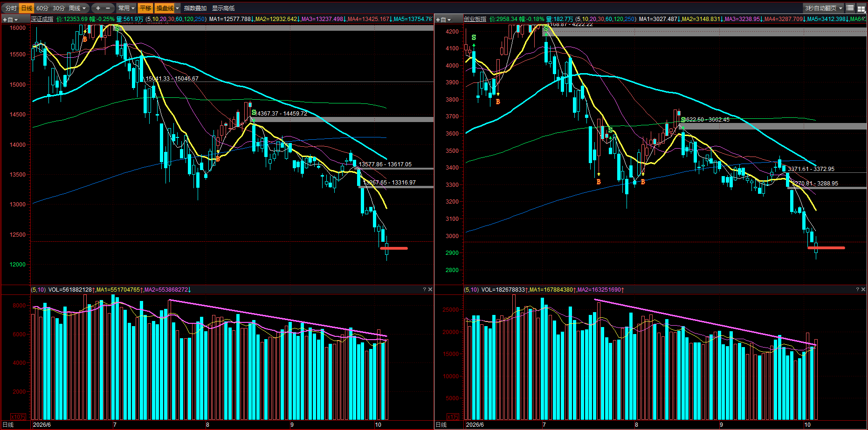Click the 13577.86 - 13617.05 gap label
This screenshot has width=868, height=430.
(385, 164)
